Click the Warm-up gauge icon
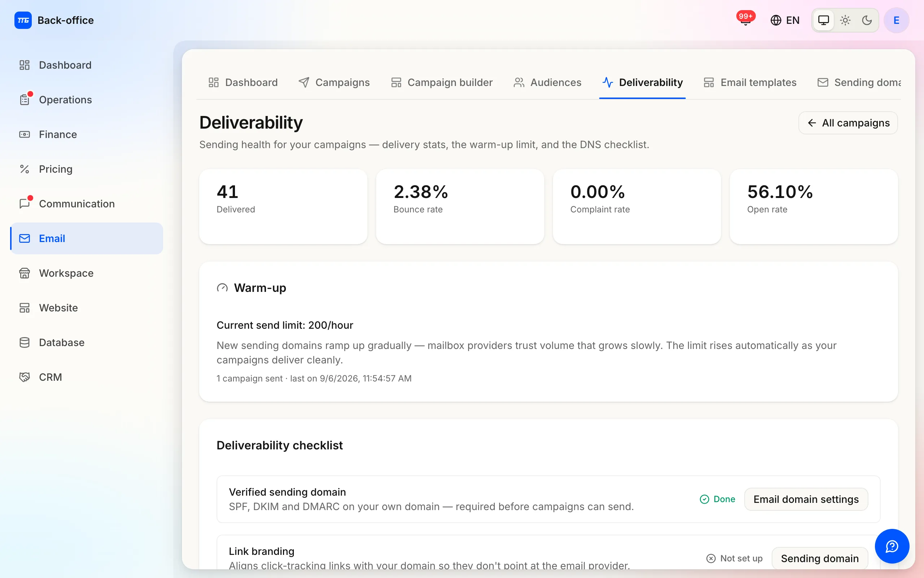This screenshot has width=924, height=578. coord(222,288)
